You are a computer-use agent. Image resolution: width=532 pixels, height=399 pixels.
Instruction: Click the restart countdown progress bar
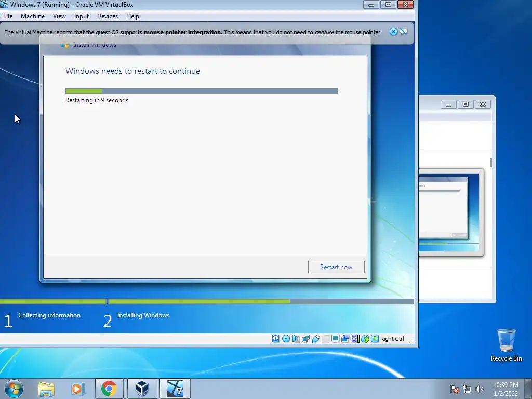(x=202, y=91)
